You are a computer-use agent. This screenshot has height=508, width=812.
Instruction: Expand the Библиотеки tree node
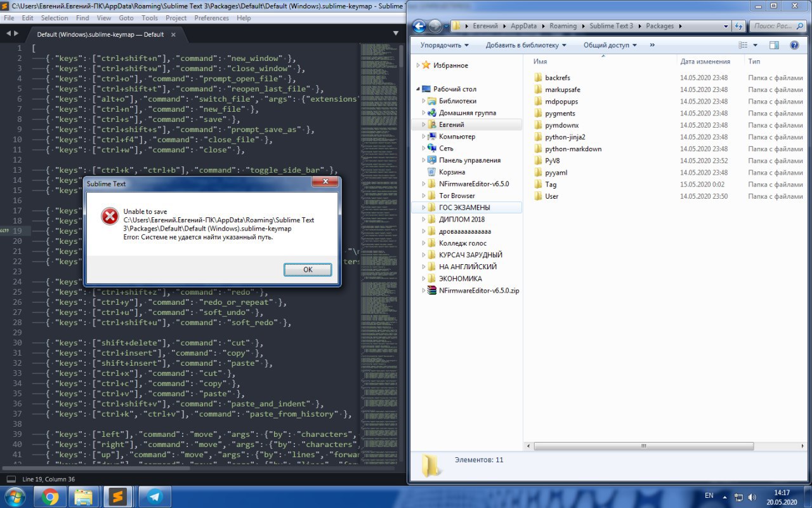(x=424, y=101)
